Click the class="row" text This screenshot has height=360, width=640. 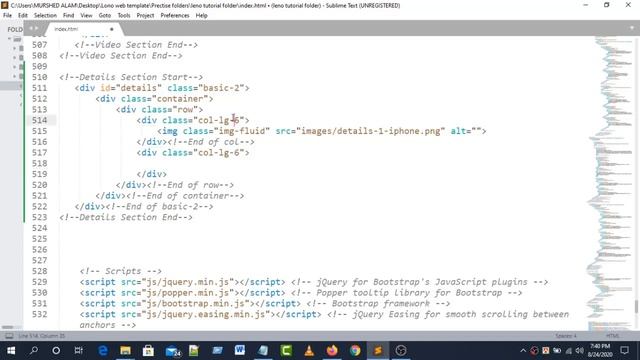[170, 110]
